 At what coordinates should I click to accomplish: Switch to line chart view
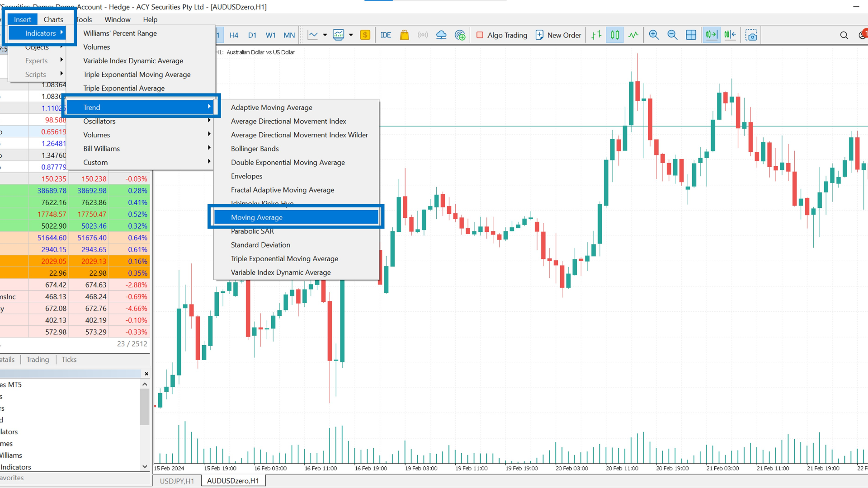pyautogui.click(x=633, y=35)
